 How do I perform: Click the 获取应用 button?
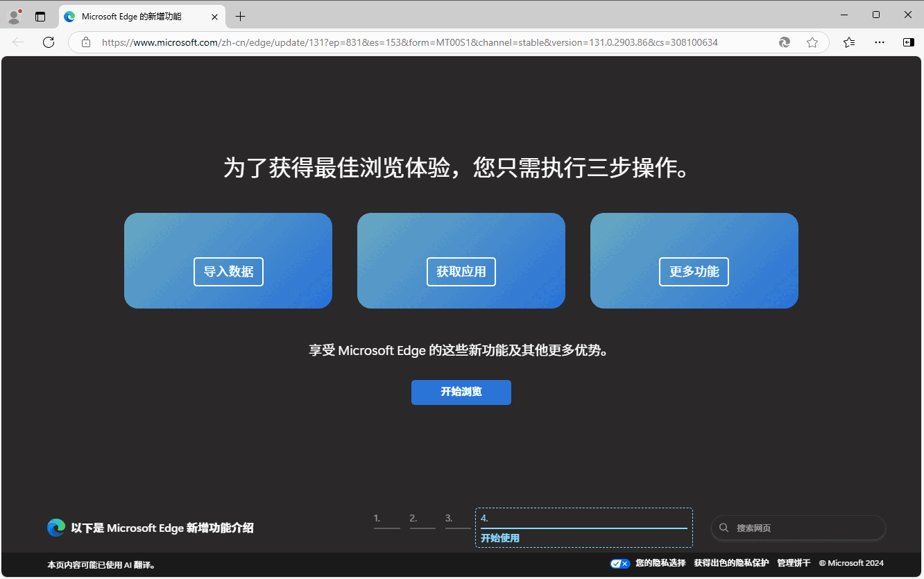[x=461, y=272]
